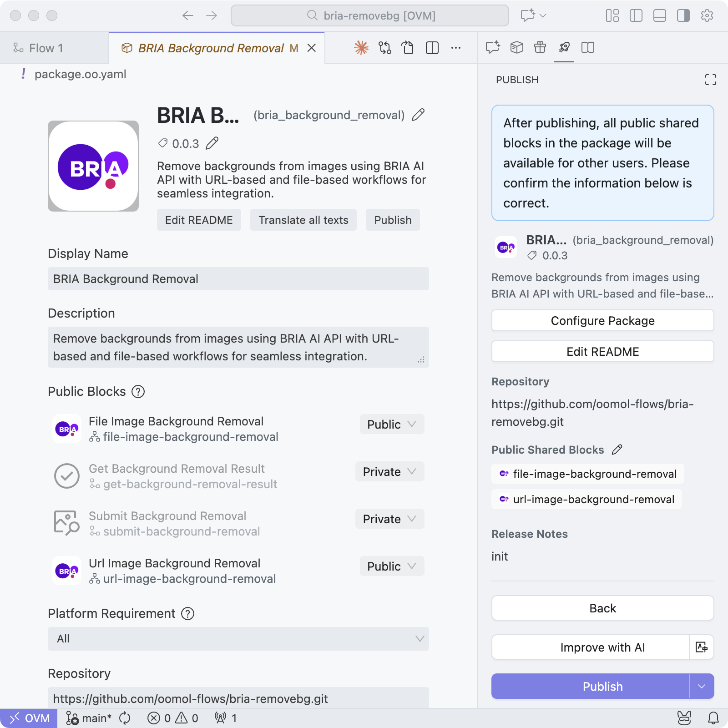
Task: Select the BRIA Background Removal tab
Action: pos(211,48)
